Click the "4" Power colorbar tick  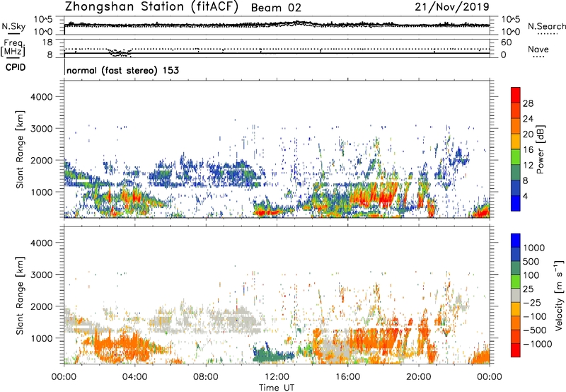click(x=525, y=196)
